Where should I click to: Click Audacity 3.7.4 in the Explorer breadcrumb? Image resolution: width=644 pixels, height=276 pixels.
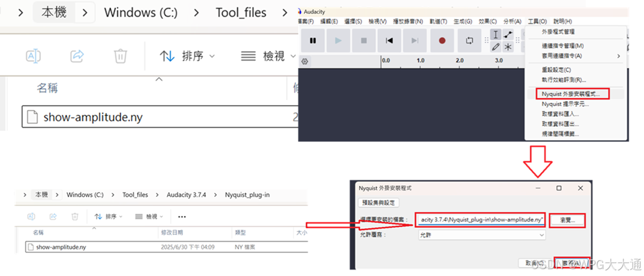(187, 195)
